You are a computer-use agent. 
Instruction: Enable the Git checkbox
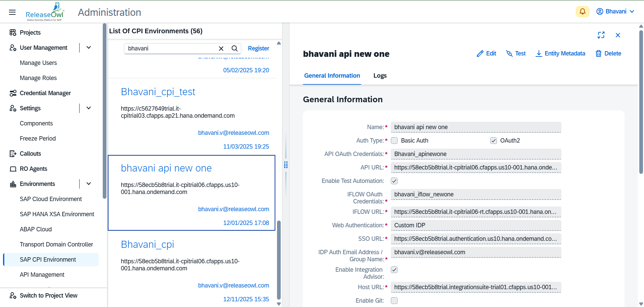pos(394,301)
